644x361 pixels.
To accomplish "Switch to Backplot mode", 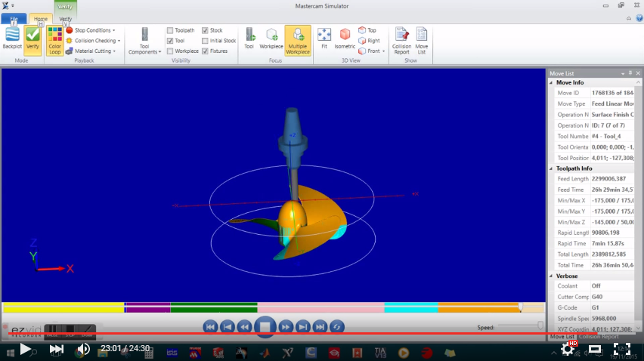I will [x=12, y=39].
